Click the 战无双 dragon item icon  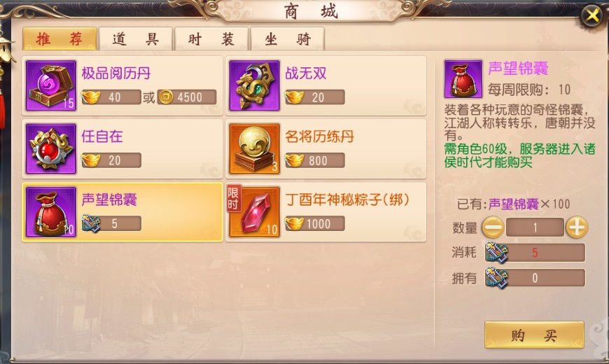pos(254,85)
